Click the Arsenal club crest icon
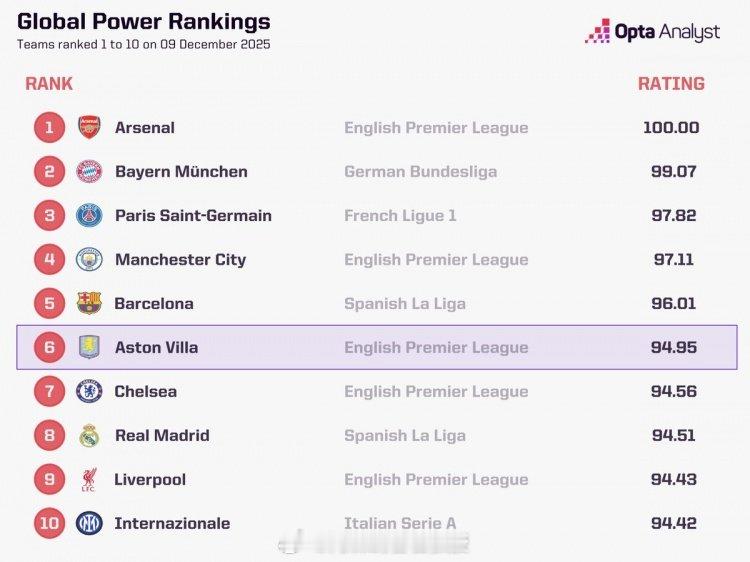The image size is (750, 562). point(89,127)
